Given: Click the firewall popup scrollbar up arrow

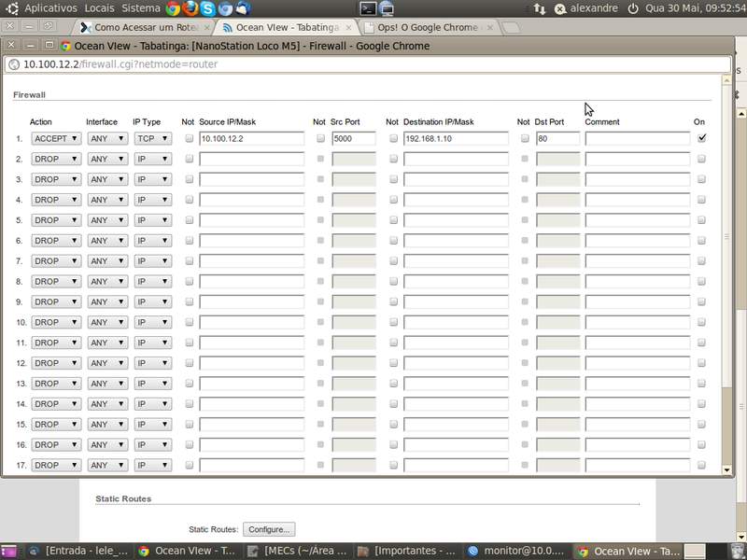Looking at the screenshot, I should (x=726, y=80).
